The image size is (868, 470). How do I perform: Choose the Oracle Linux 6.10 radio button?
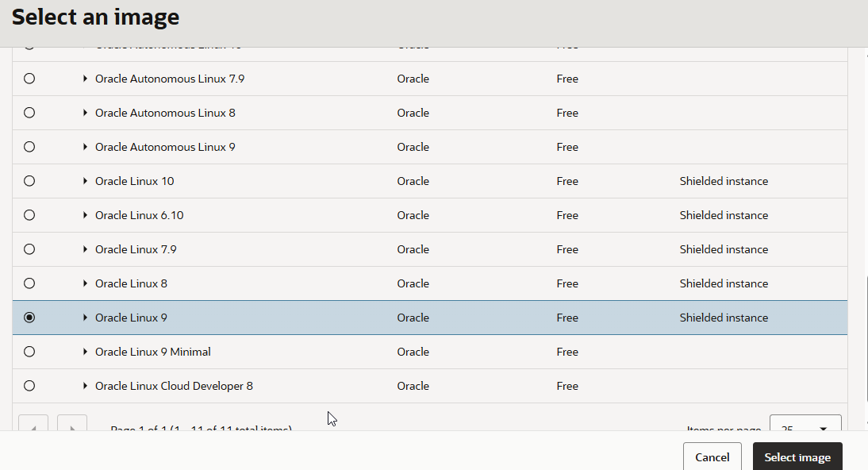(x=29, y=215)
